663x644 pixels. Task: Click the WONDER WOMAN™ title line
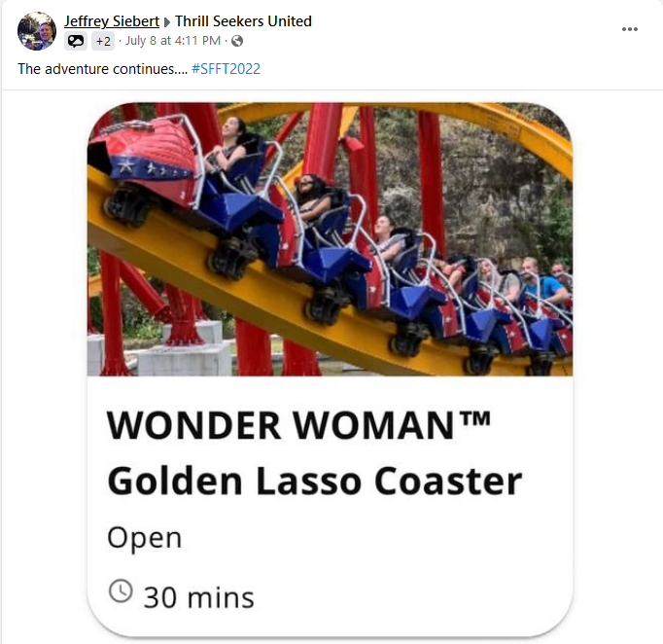click(298, 426)
